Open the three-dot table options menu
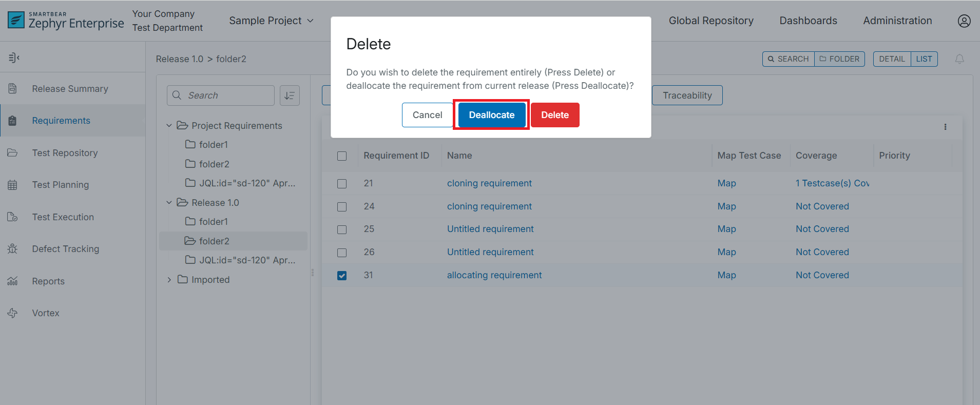The width and height of the screenshot is (980, 405). pos(945,127)
